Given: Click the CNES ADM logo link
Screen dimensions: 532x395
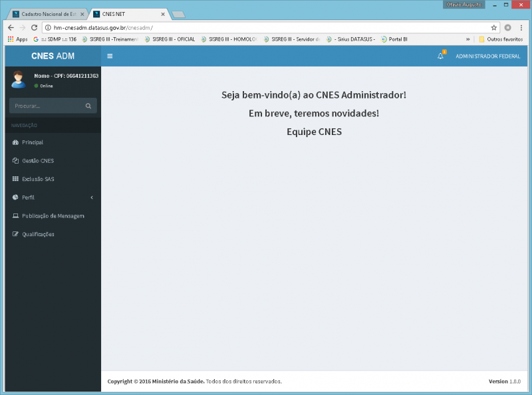Looking at the screenshot, I should (x=53, y=57).
